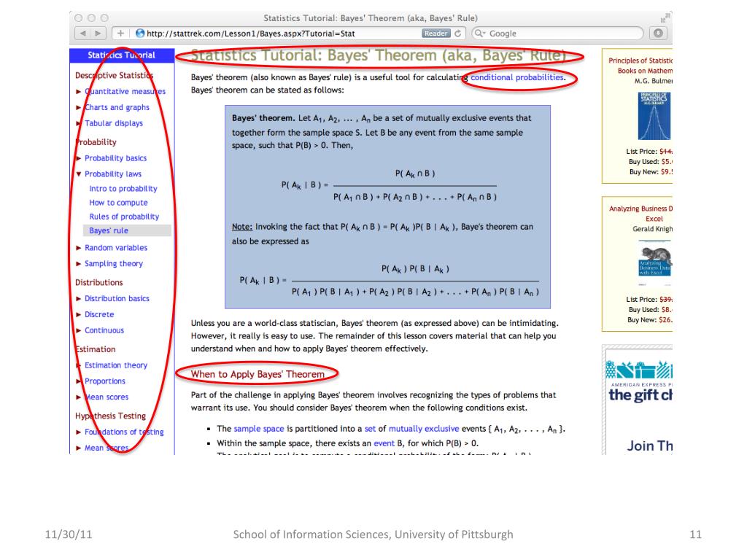Expand the Quantitative measures section
The image size is (747, 560).
79,91
